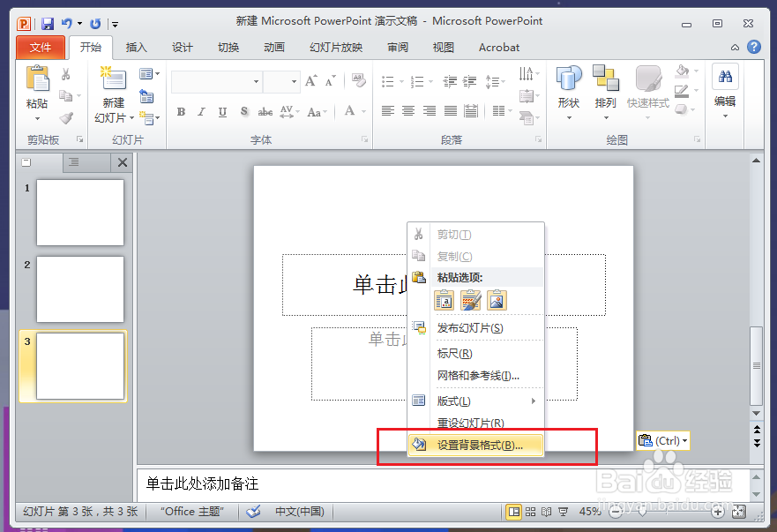Open the font size dropdown
The width and height of the screenshot is (777, 532).
tap(294, 81)
